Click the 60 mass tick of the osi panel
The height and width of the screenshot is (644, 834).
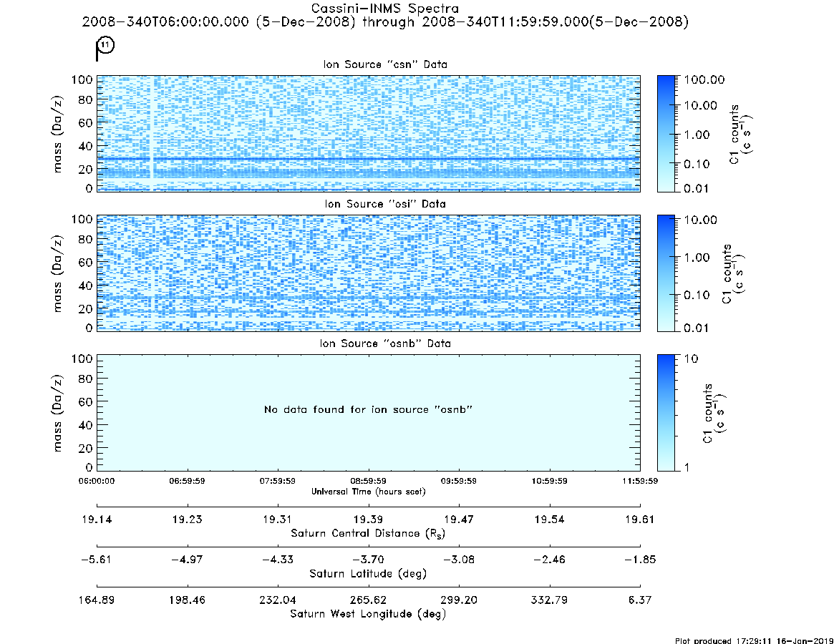pyautogui.click(x=86, y=263)
